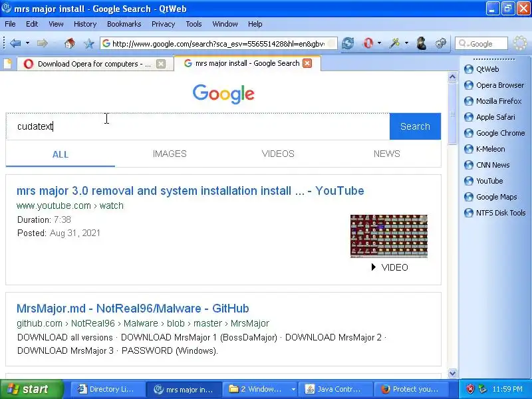Open the Help menu
Viewport: 532px width, 399px height.
tap(255, 24)
